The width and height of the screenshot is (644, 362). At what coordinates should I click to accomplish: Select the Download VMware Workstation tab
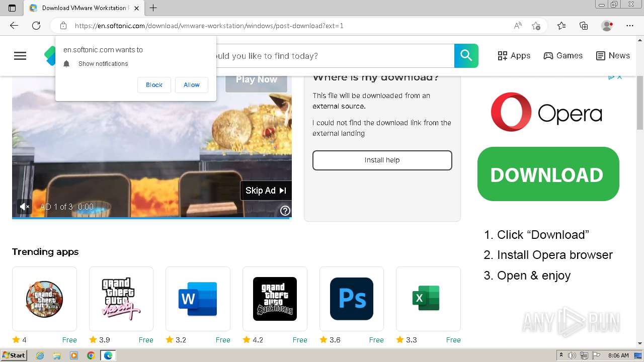point(85,8)
